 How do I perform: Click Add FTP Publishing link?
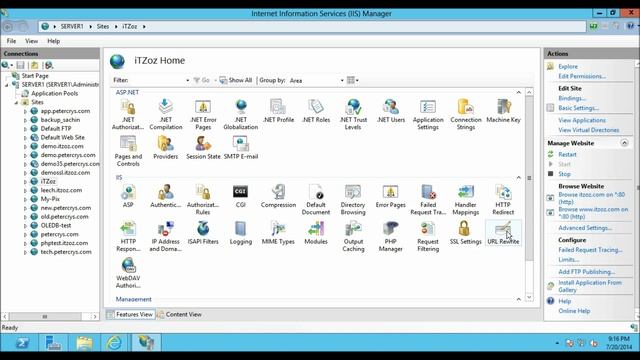coord(587,272)
